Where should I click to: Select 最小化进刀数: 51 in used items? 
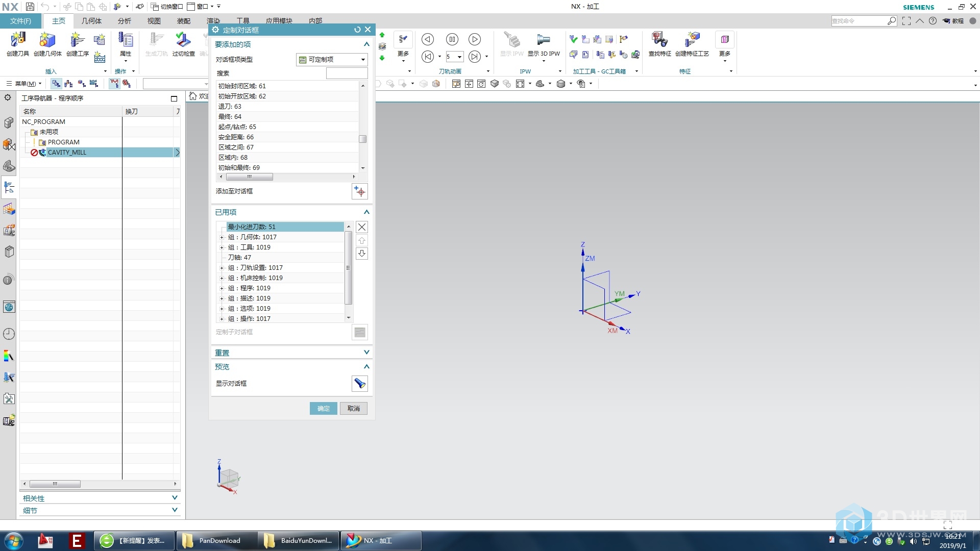point(285,227)
